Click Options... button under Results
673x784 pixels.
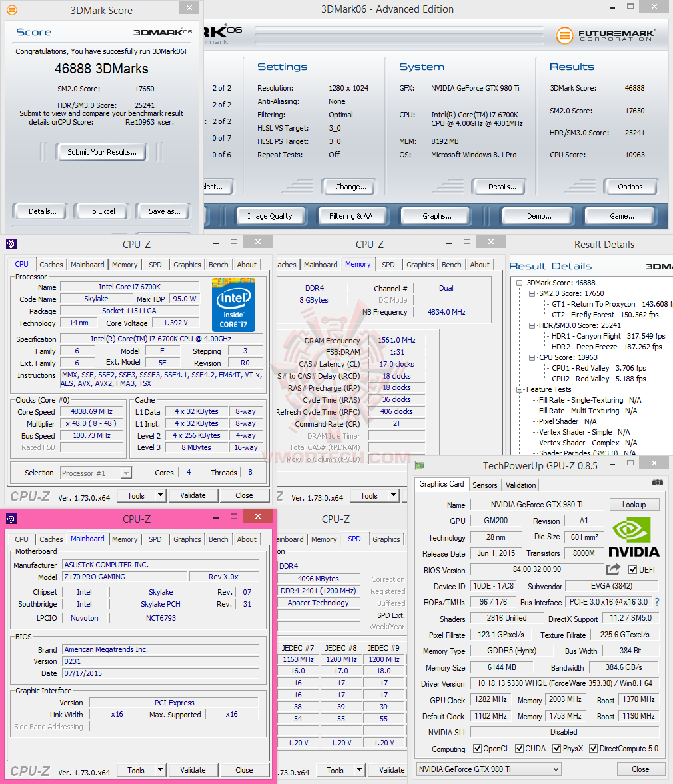[x=633, y=187]
